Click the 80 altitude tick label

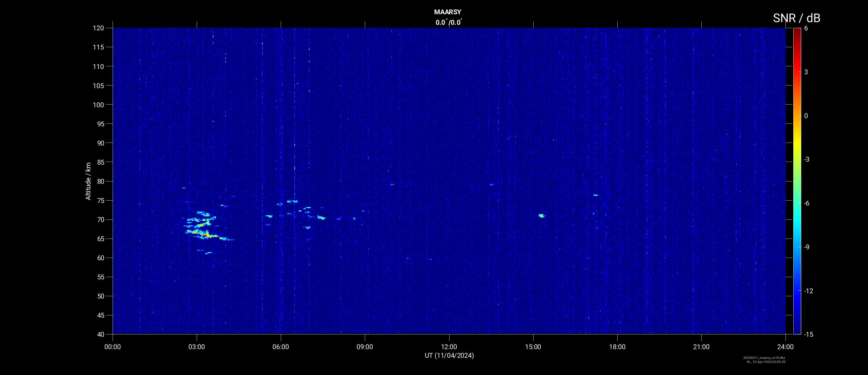100,181
